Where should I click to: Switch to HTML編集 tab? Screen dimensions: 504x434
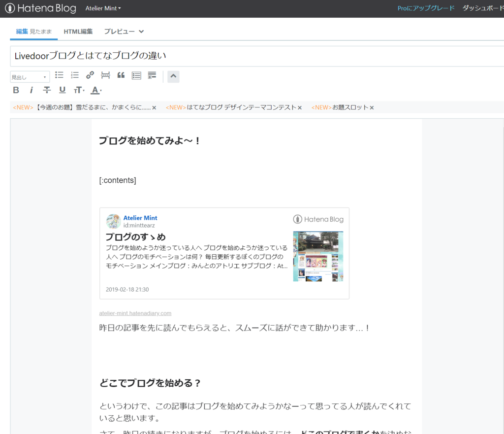pos(78,32)
